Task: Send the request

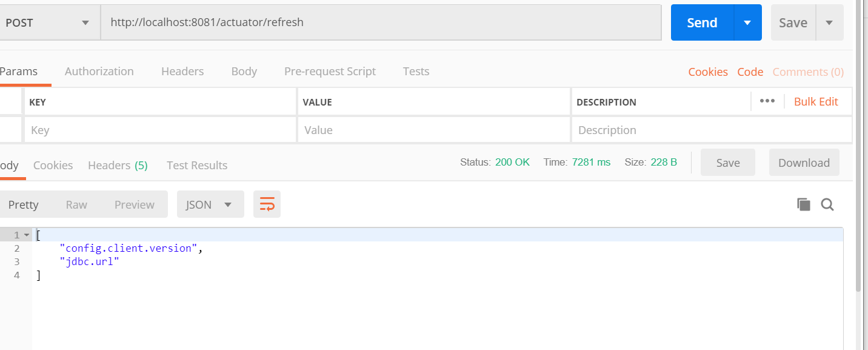Action: (702, 22)
